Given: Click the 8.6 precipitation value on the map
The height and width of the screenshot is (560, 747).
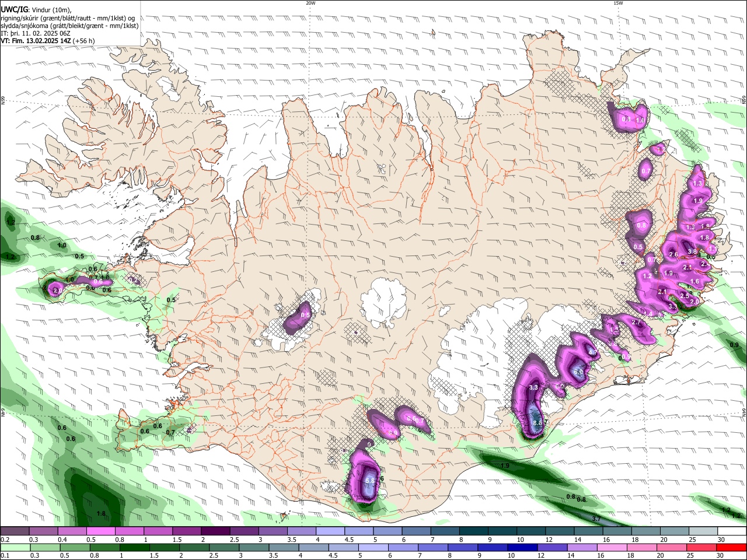Looking at the screenshot, I should (538, 422).
